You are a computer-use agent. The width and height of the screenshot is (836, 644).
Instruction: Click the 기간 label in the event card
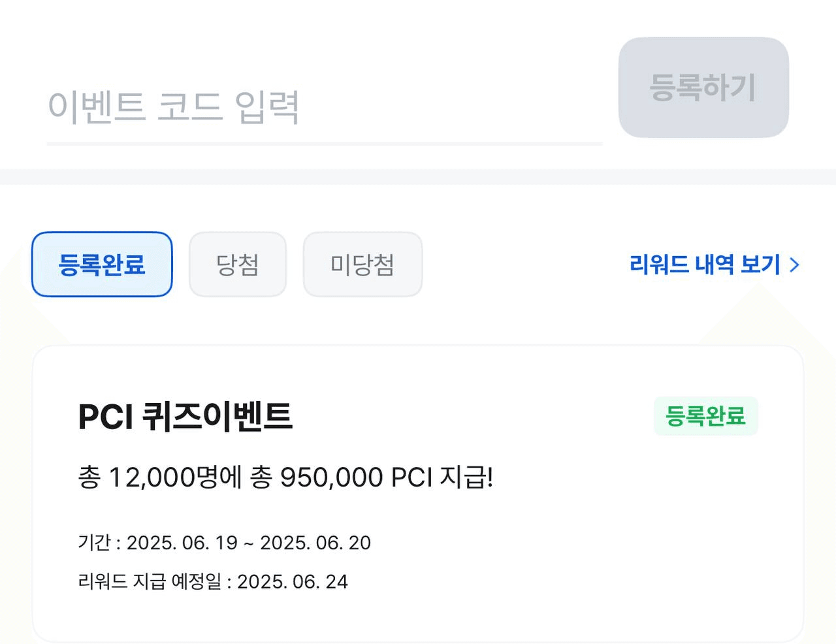pos(95,543)
